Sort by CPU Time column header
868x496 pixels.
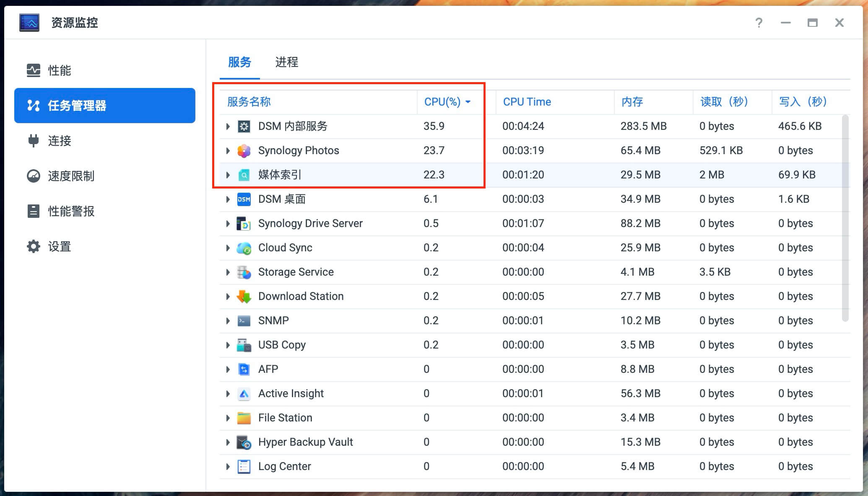(x=555, y=102)
